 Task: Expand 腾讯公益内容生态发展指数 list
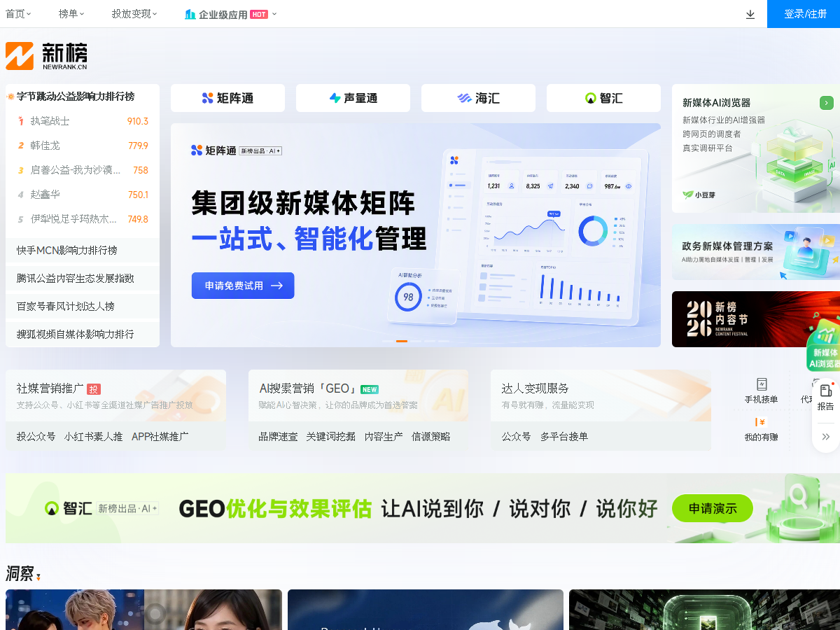click(83, 278)
